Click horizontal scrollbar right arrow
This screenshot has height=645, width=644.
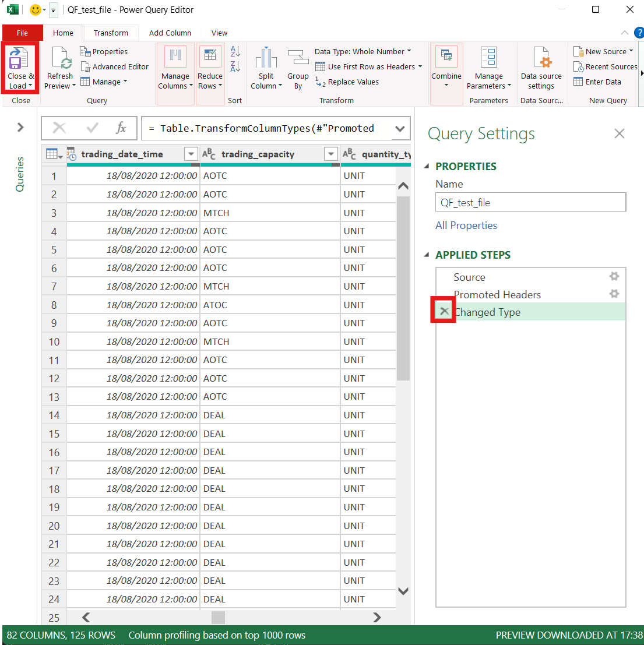[377, 617]
